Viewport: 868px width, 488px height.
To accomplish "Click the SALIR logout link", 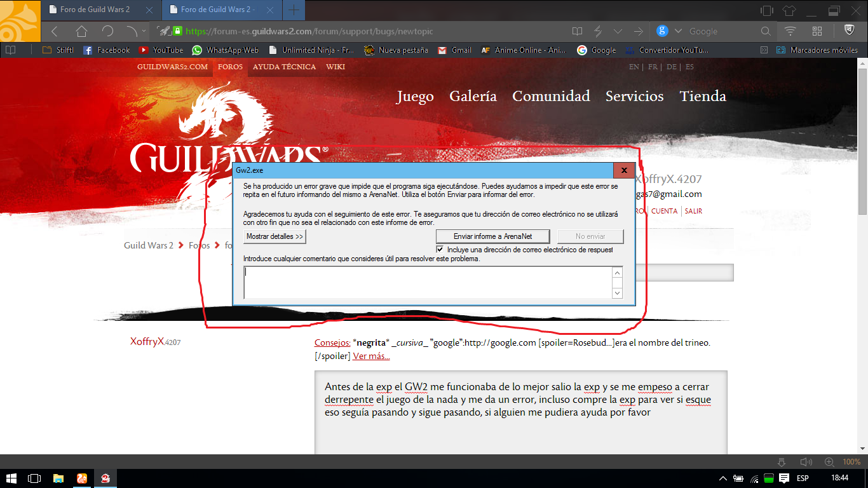I will click(694, 211).
